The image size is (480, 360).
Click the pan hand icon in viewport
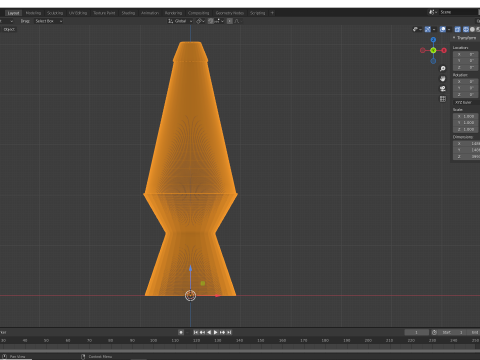point(443,79)
